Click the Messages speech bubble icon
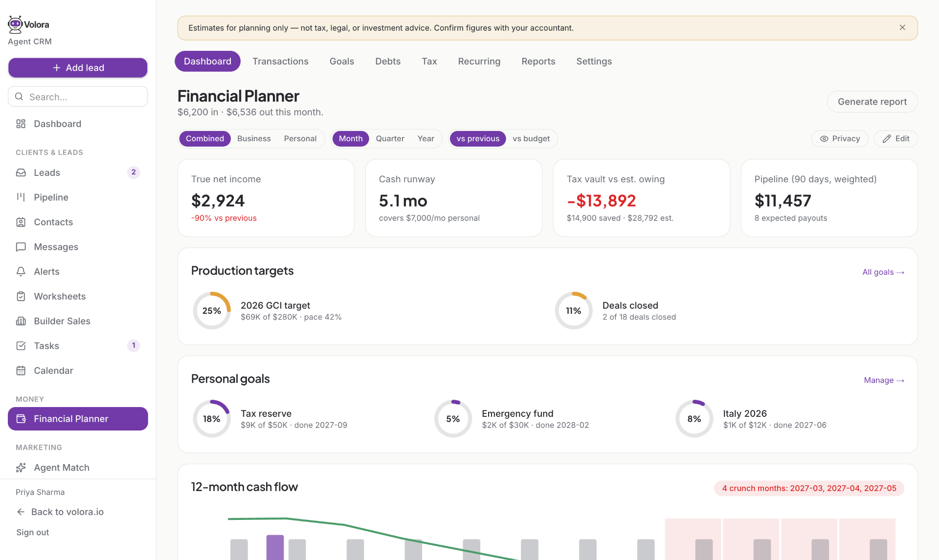Viewport: 939px width, 560px height. pos(21,247)
